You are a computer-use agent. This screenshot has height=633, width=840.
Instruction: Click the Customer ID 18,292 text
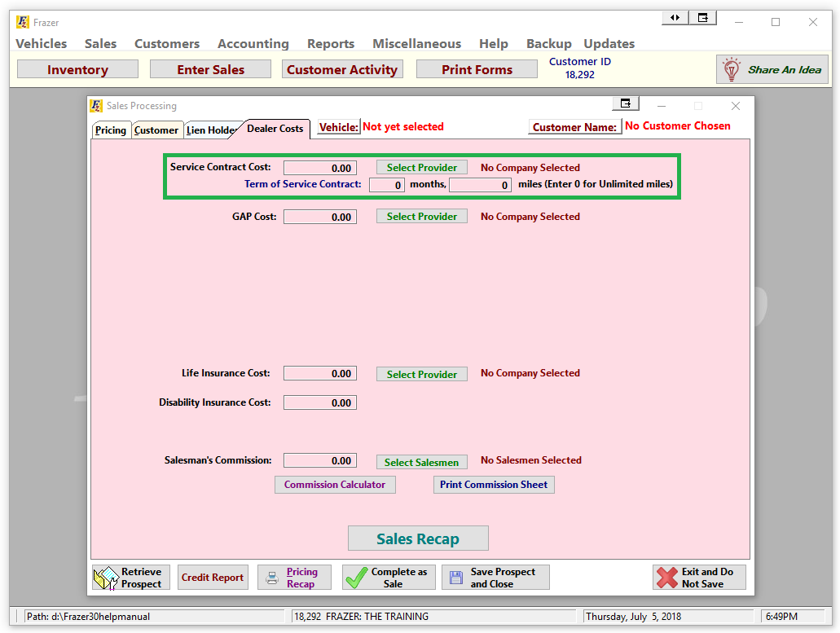[x=579, y=68]
